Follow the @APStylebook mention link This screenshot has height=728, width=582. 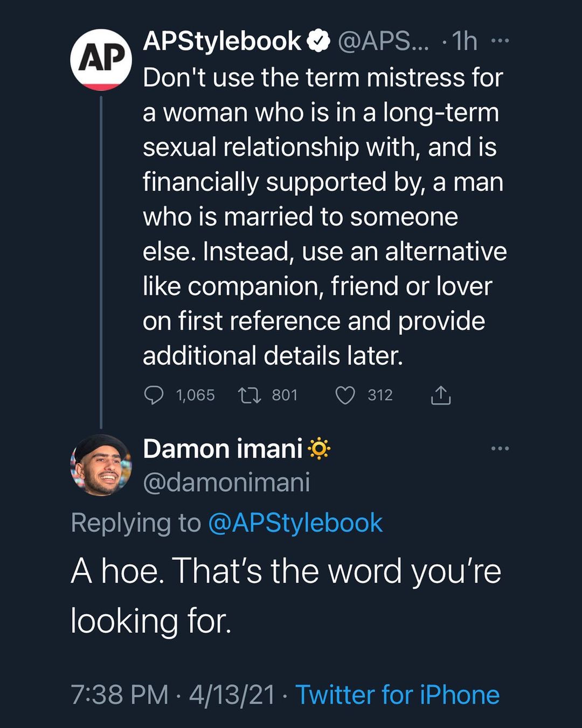(x=295, y=523)
